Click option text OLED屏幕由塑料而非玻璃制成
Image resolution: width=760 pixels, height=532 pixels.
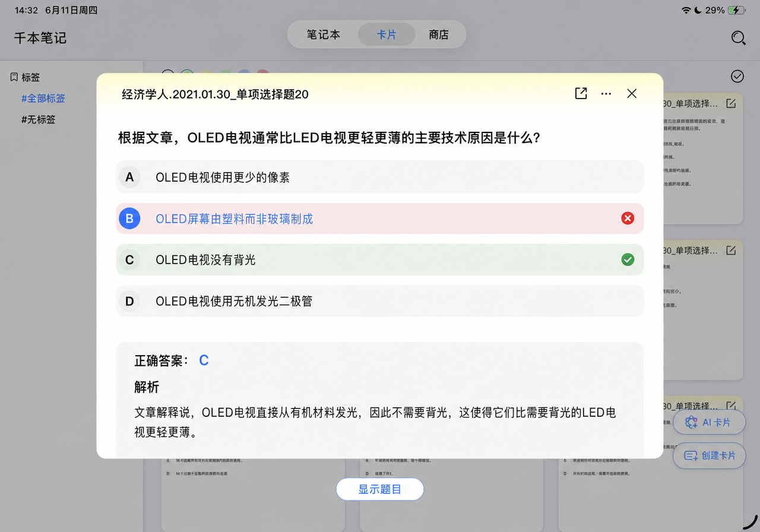[234, 218]
